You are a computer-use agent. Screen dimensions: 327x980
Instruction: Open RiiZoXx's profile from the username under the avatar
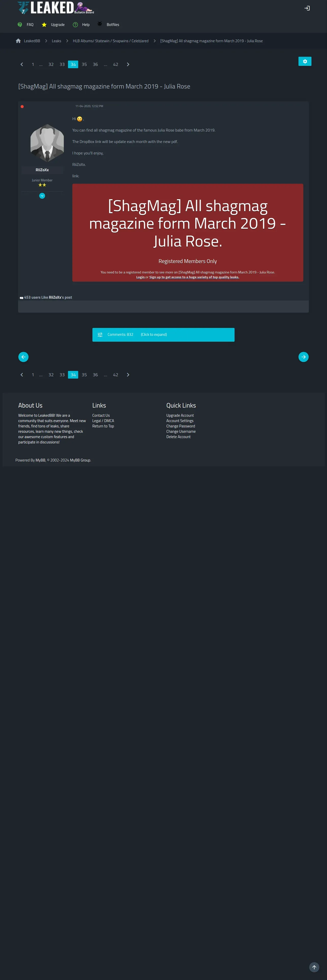pyautogui.click(x=42, y=170)
